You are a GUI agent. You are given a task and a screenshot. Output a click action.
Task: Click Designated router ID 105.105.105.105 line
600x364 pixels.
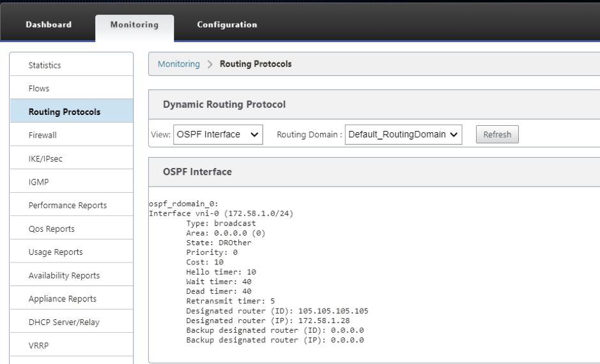[x=277, y=311]
